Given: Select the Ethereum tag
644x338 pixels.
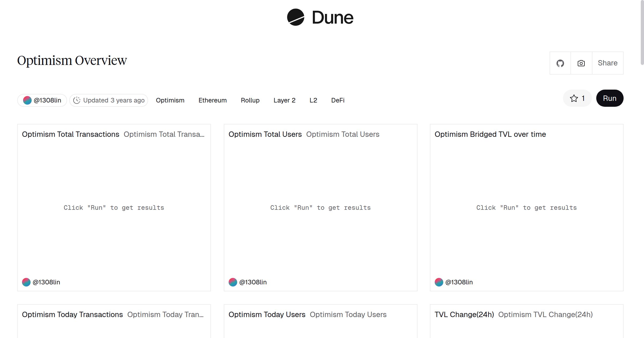Looking at the screenshot, I should click(213, 100).
